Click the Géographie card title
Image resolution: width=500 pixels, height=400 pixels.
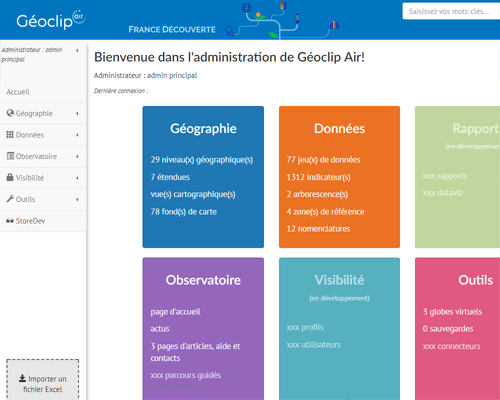(x=203, y=129)
